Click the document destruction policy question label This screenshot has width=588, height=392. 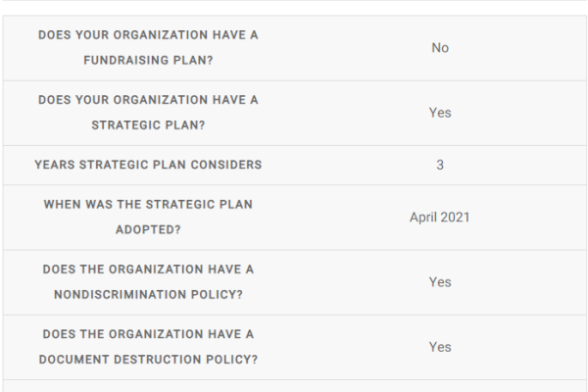tap(148, 346)
